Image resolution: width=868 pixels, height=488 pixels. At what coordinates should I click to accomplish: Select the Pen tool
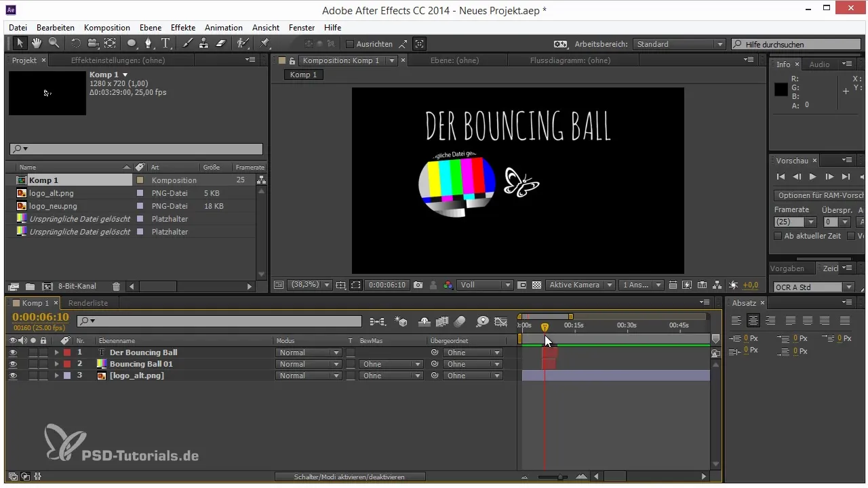(x=149, y=43)
